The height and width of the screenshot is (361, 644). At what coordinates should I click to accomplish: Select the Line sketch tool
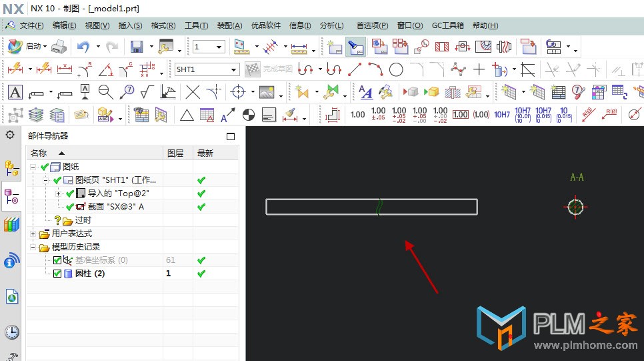point(355,69)
